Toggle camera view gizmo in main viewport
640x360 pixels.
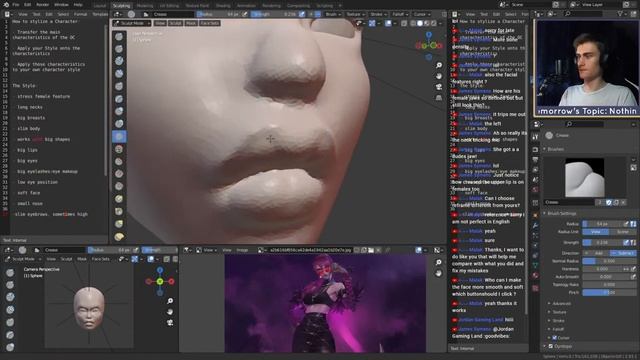coord(439,87)
